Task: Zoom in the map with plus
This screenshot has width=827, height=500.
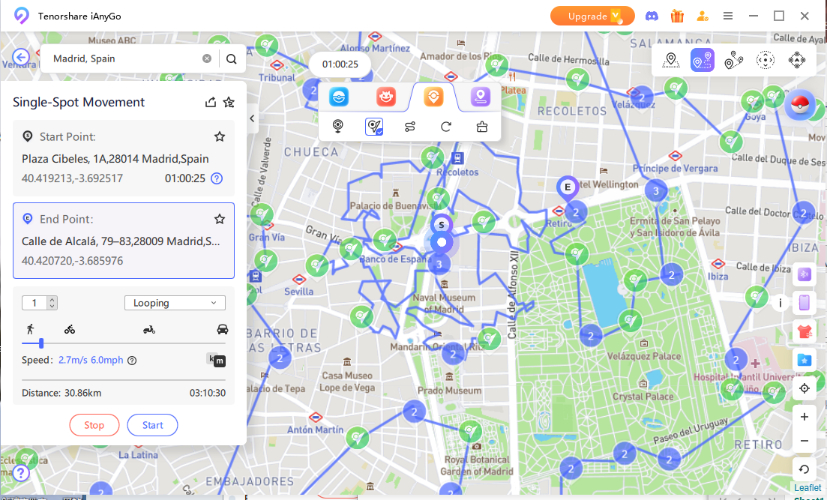Action: [804, 417]
